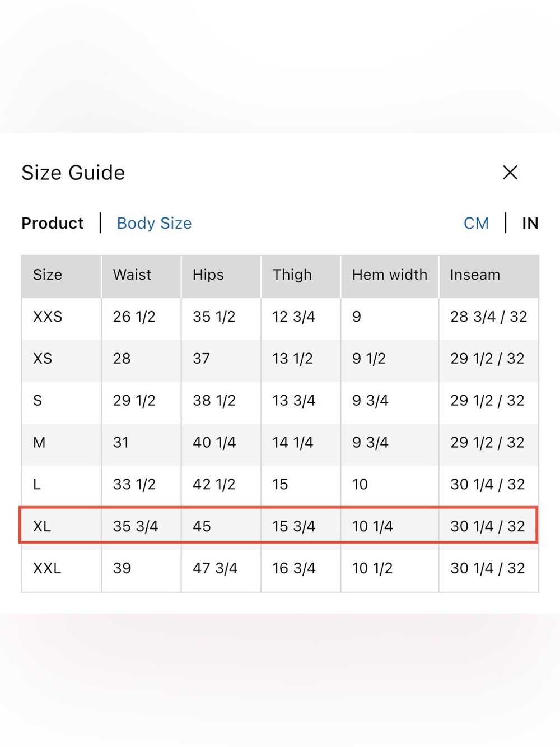Click the XXS inseam value 28 3/4 / 32
This screenshot has height=747, width=560.
pyautogui.click(x=489, y=317)
